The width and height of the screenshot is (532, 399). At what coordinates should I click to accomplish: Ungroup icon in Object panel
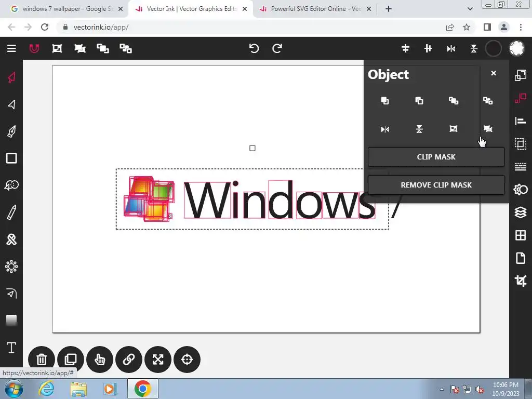point(488,129)
